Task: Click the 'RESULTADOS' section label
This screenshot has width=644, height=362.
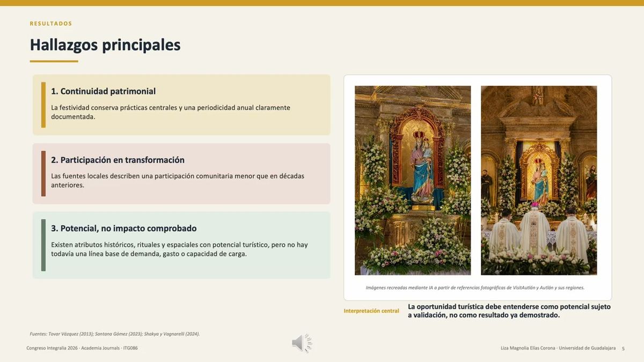Action: pos(51,24)
